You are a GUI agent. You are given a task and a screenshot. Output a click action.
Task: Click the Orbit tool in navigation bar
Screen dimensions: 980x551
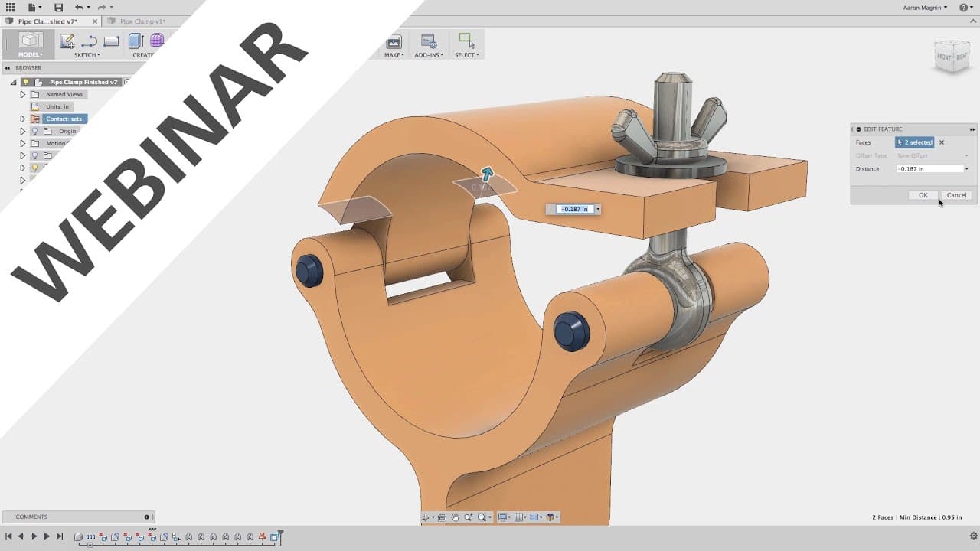tap(426, 517)
